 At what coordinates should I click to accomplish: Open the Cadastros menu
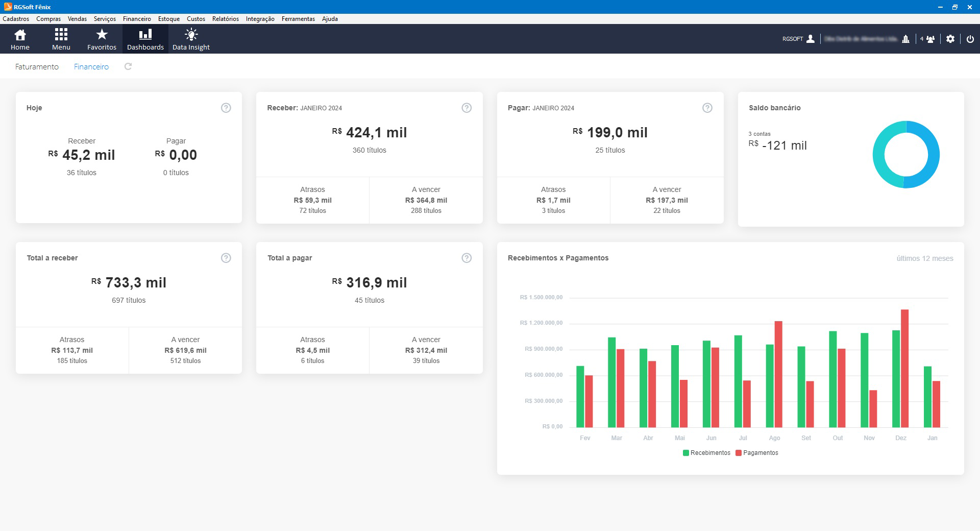pyautogui.click(x=16, y=19)
